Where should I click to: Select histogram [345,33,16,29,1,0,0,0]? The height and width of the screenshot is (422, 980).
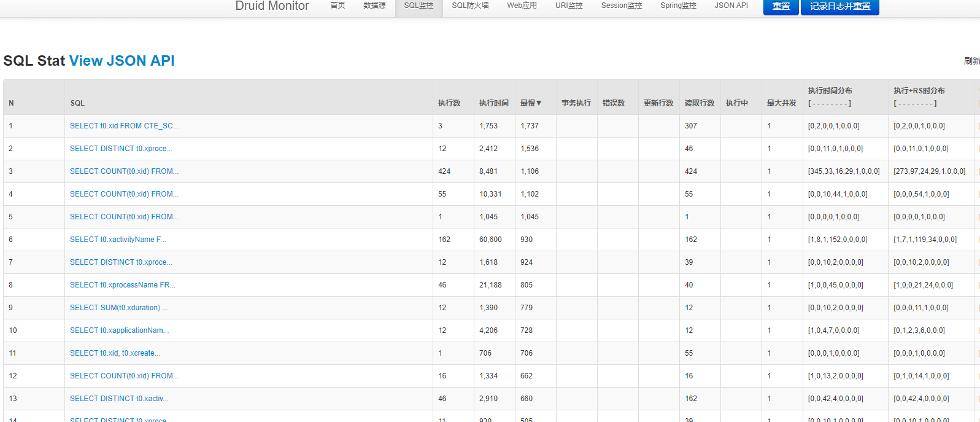point(844,171)
